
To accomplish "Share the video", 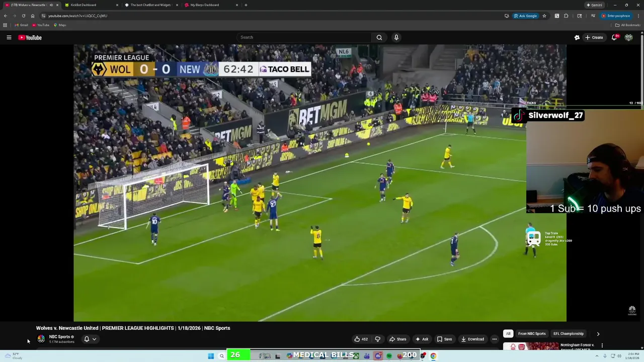I will tap(398, 339).
